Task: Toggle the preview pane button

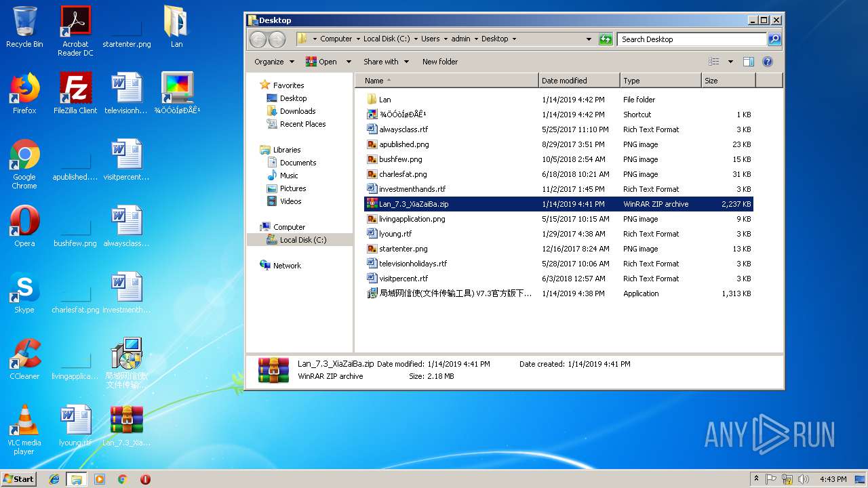Action: (x=748, y=62)
